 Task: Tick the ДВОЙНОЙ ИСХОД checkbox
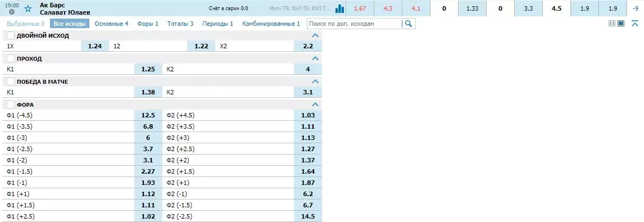(11, 35)
